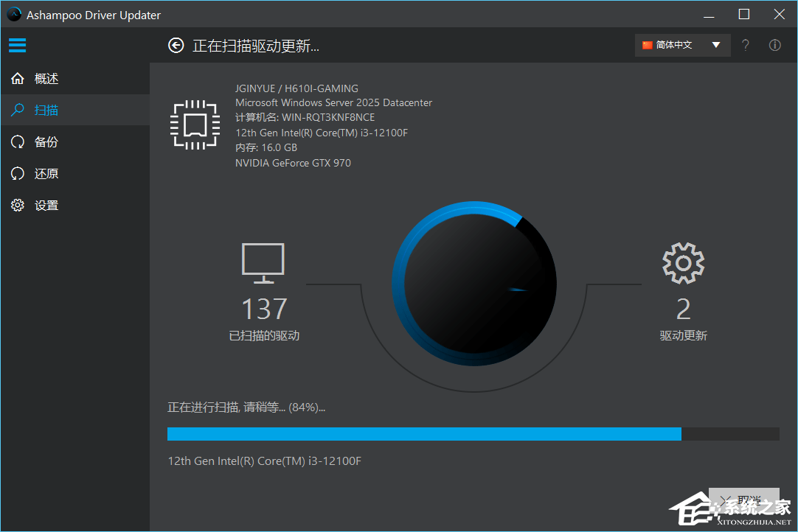The height and width of the screenshot is (532, 798).
Task: Go back using the arrow beside 正在扫描驱动更新
Action: (x=176, y=45)
